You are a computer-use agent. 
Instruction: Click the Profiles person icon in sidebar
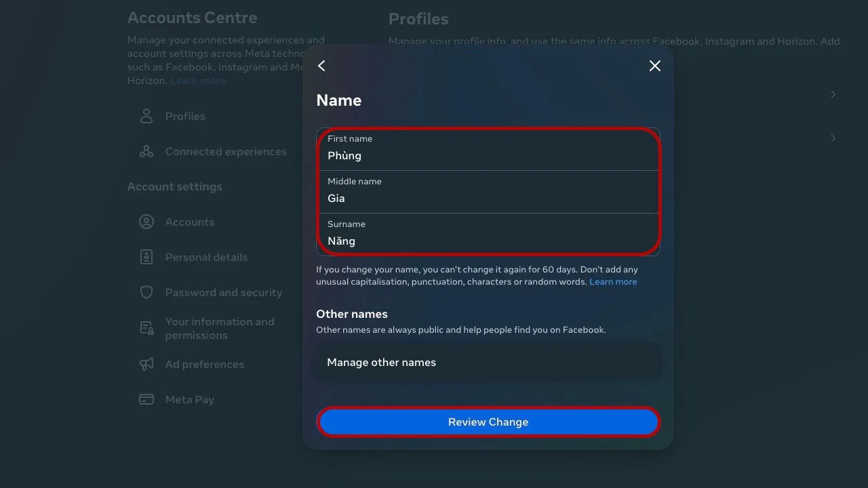(146, 117)
